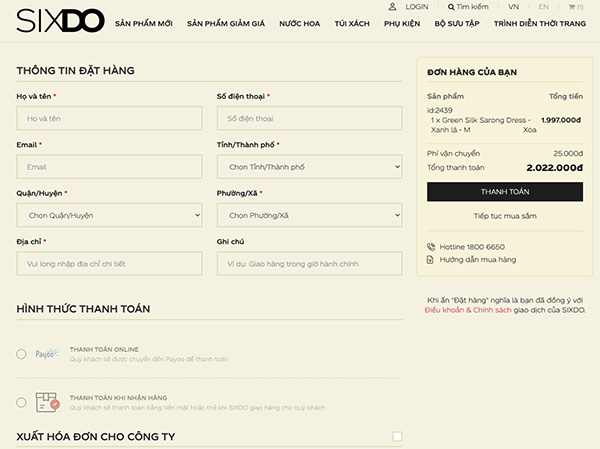This screenshot has height=449, width=600.
Task: Click the Payoo payment logo
Action: tap(46, 354)
